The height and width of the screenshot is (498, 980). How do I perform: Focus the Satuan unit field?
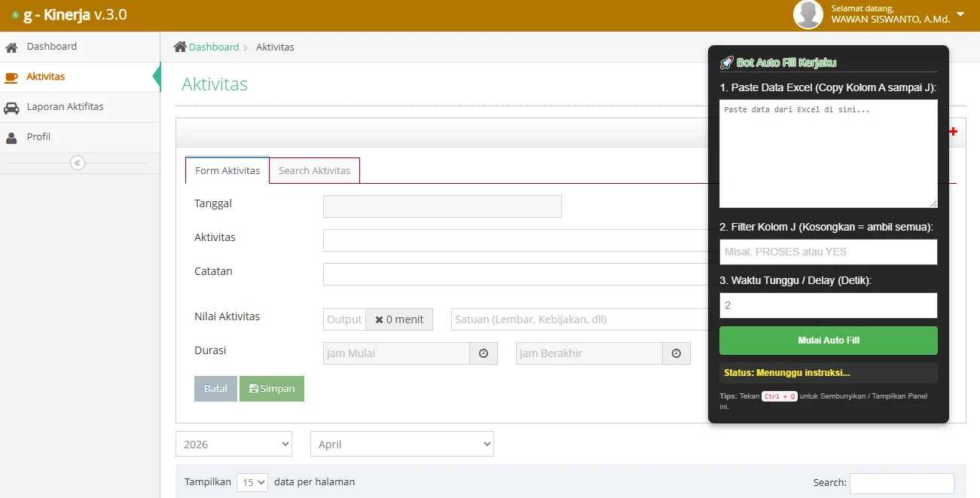click(x=580, y=319)
